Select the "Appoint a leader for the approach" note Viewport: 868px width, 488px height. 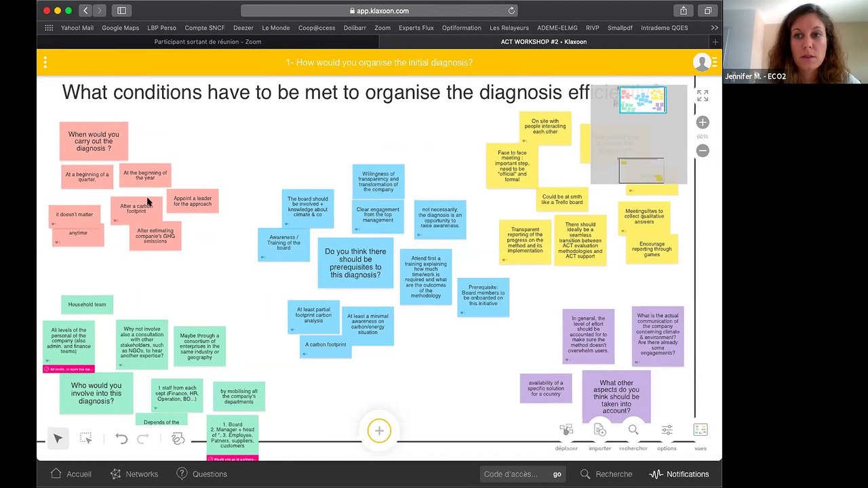pos(193,201)
